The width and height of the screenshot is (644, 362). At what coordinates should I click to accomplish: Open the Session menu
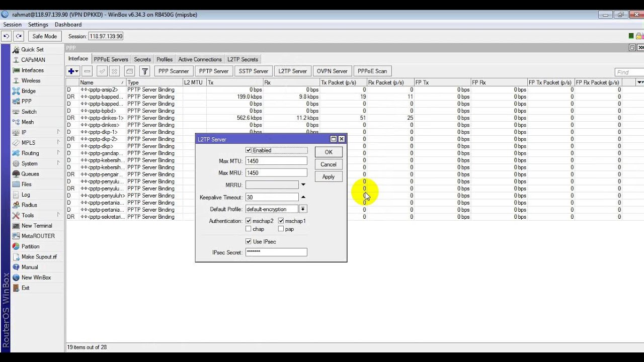click(x=13, y=25)
